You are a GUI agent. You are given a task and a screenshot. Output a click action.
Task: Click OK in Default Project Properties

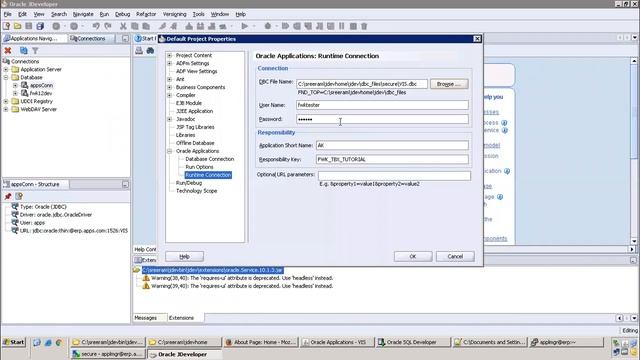pos(413,256)
